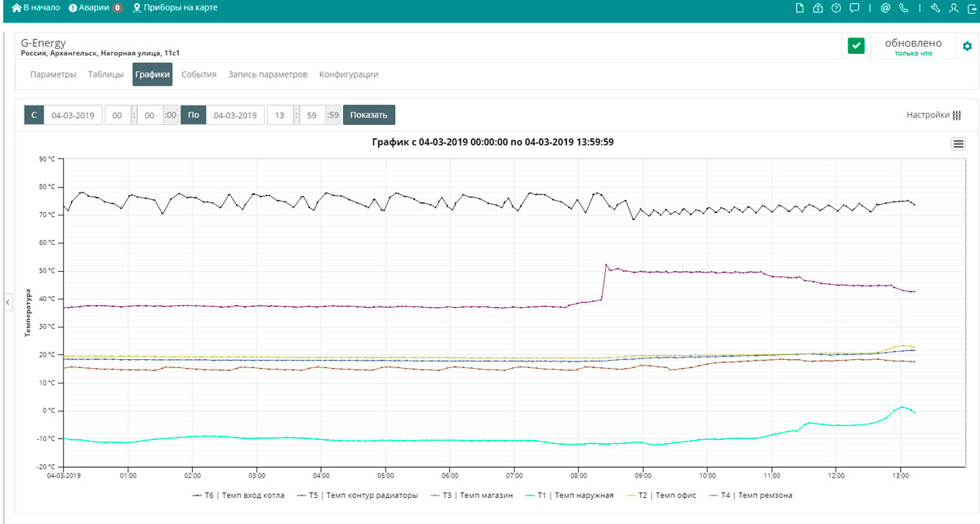The height and width of the screenshot is (524, 980).
Task: Open the chat bubble icon
Action: [x=854, y=8]
